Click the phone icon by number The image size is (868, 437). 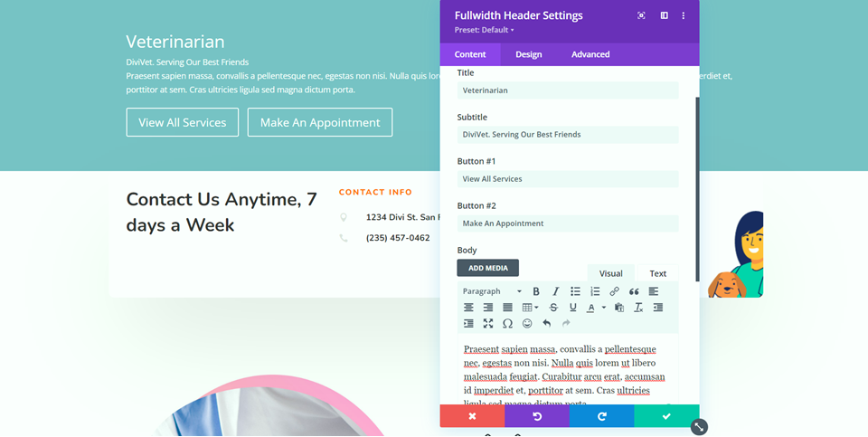(344, 238)
